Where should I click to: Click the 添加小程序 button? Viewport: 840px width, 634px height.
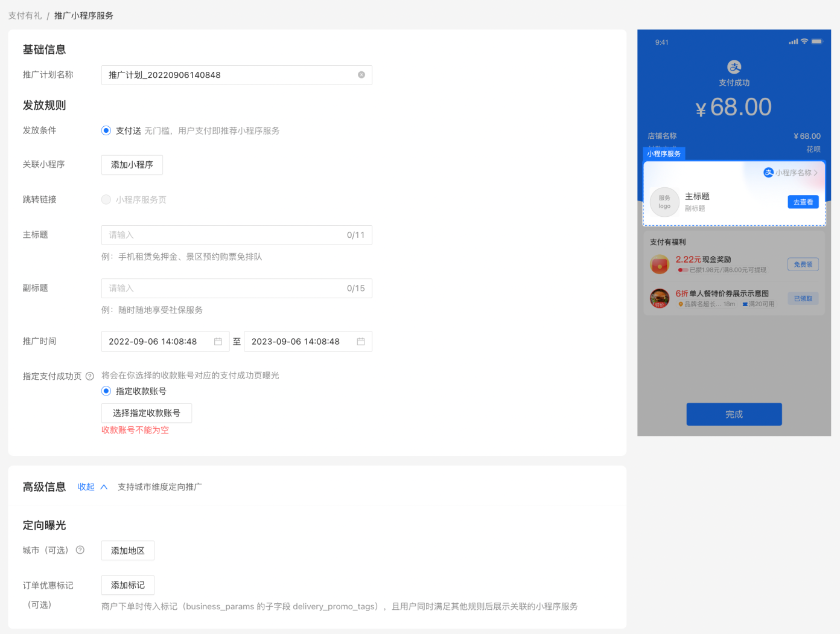pyautogui.click(x=132, y=165)
